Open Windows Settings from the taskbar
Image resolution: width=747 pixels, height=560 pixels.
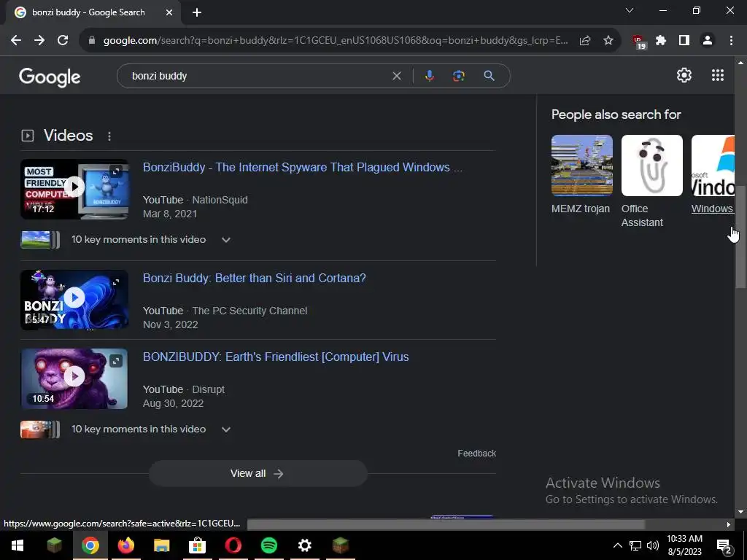pyautogui.click(x=305, y=545)
